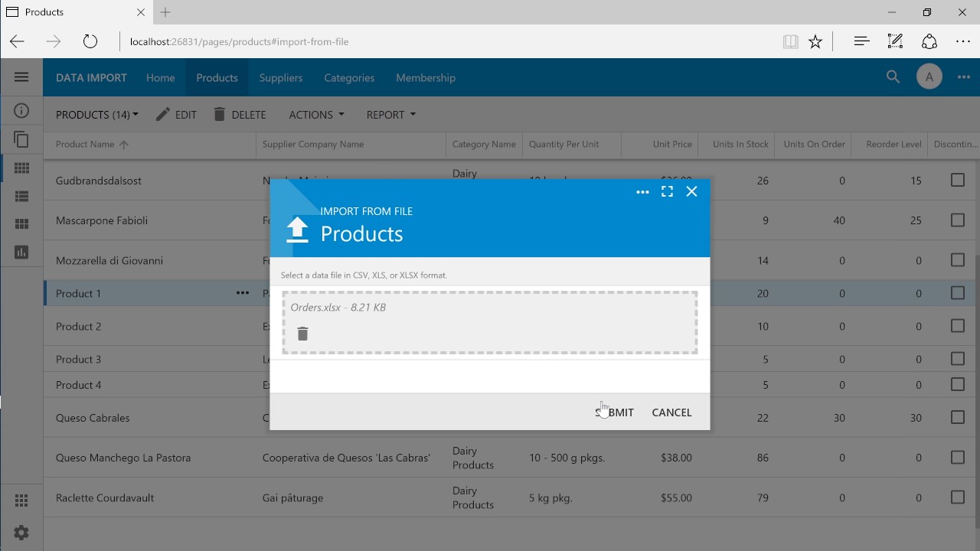Open the hamburger menu in the sidebar
980x551 pixels.
pyautogui.click(x=21, y=77)
